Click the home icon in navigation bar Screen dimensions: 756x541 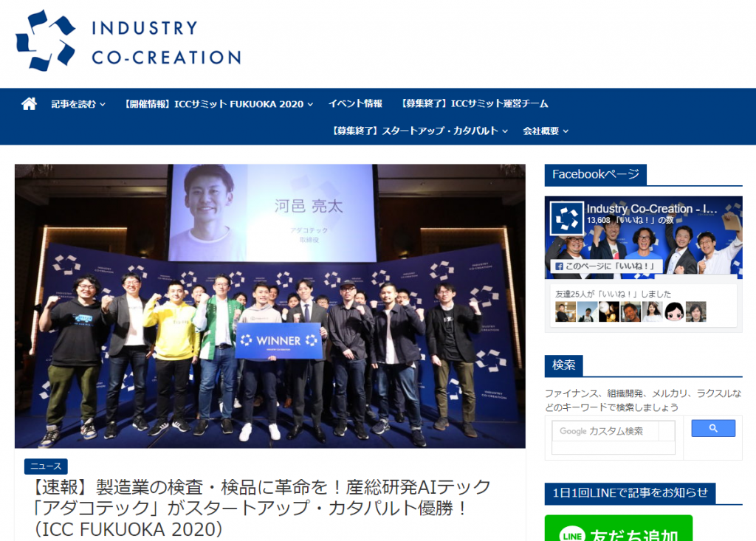(29, 103)
